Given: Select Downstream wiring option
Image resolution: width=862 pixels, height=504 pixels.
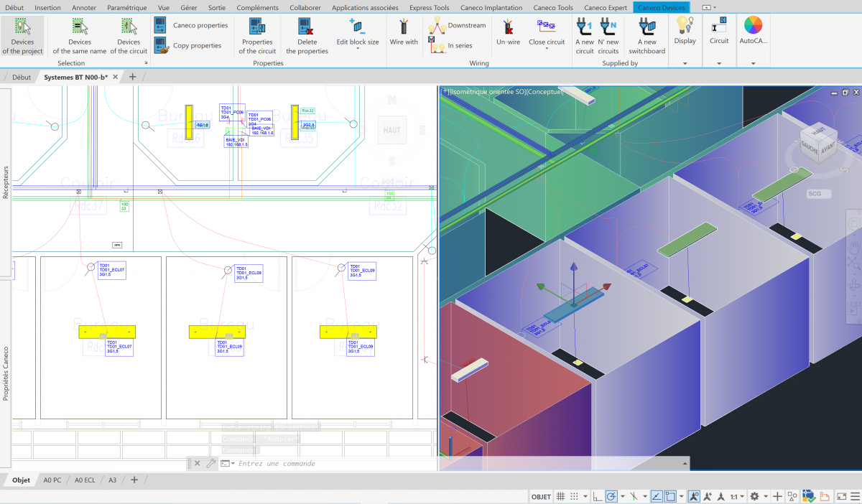Looking at the screenshot, I should pyautogui.click(x=457, y=25).
